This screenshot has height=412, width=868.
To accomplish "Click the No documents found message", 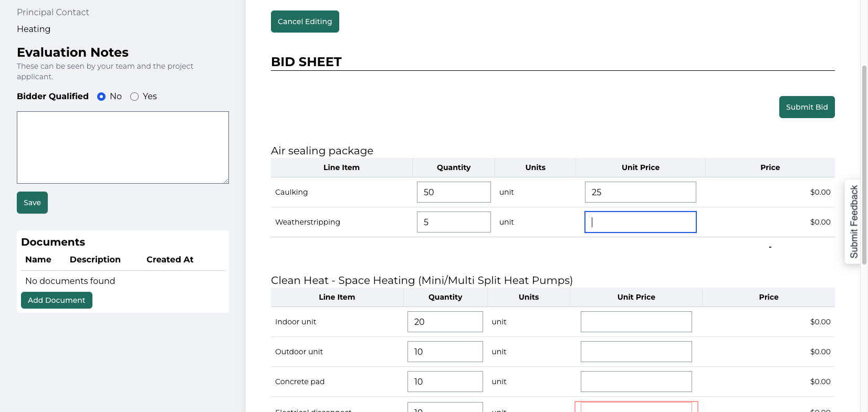I will [x=70, y=281].
